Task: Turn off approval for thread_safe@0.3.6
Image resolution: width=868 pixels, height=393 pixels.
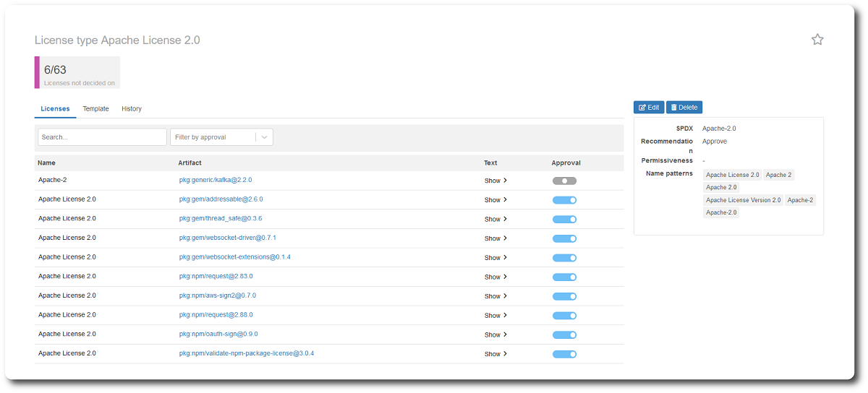Action: click(x=564, y=219)
